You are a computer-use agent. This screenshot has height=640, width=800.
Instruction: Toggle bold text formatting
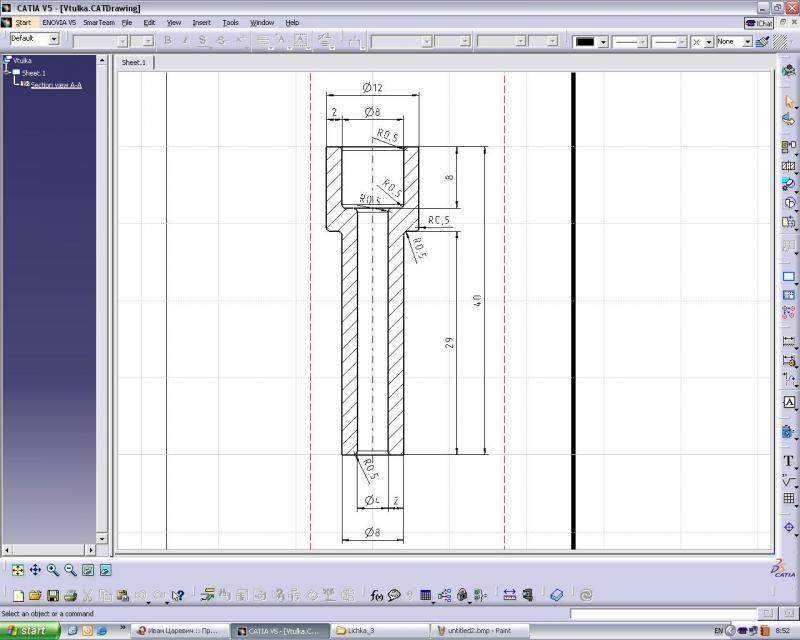click(167, 41)
